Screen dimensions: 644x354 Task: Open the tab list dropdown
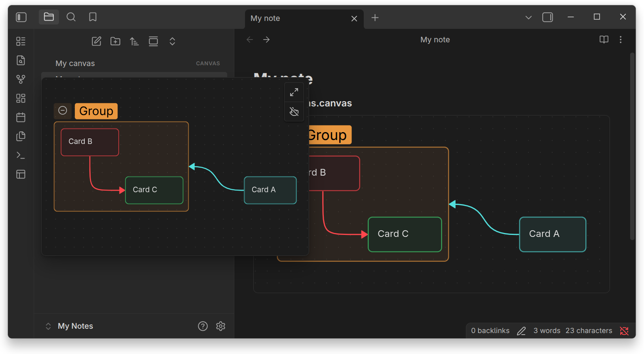(528, 17)
